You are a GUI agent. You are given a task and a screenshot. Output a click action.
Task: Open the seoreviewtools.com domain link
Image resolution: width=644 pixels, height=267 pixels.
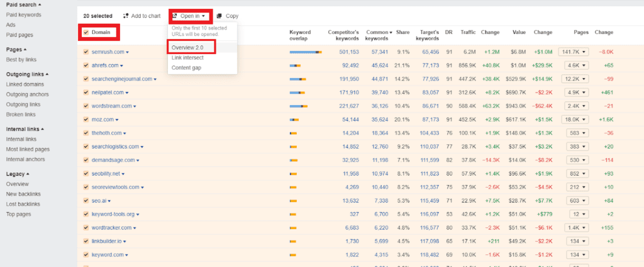(x=116, y=187)
